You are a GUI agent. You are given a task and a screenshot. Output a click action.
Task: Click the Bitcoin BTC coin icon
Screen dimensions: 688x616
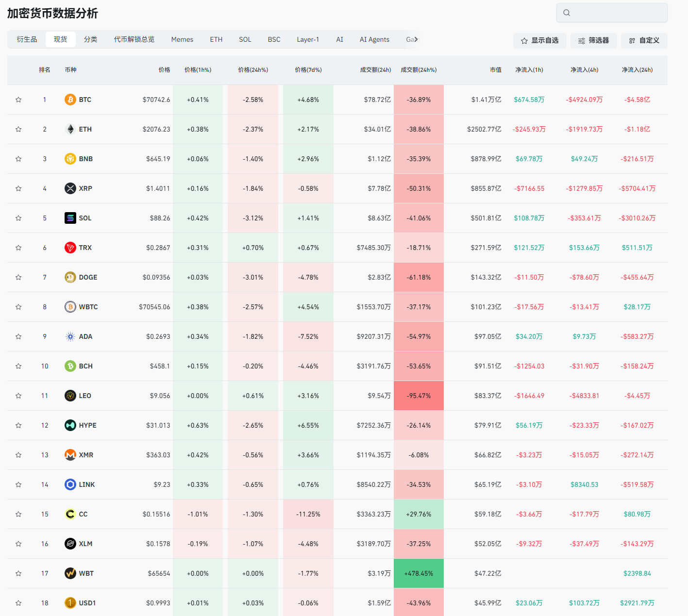(70, 100)
